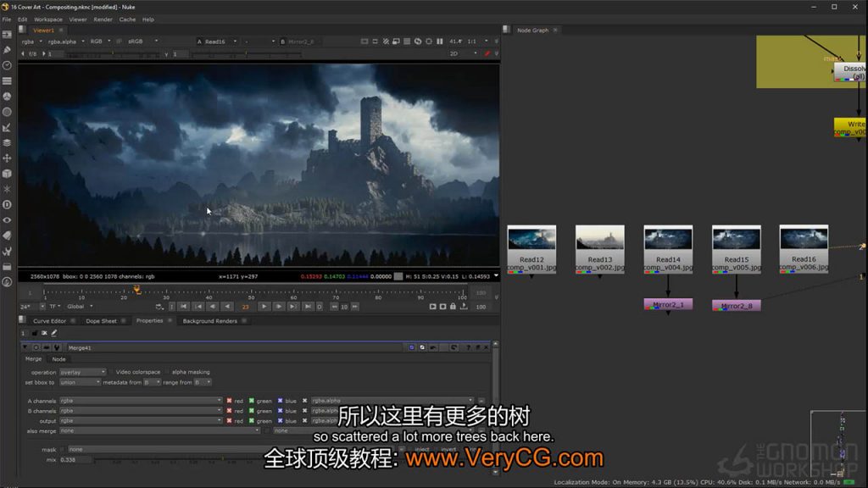The image size is (868, 488).
Task: Click the viewer pause icon
Action: pos(440,42)
